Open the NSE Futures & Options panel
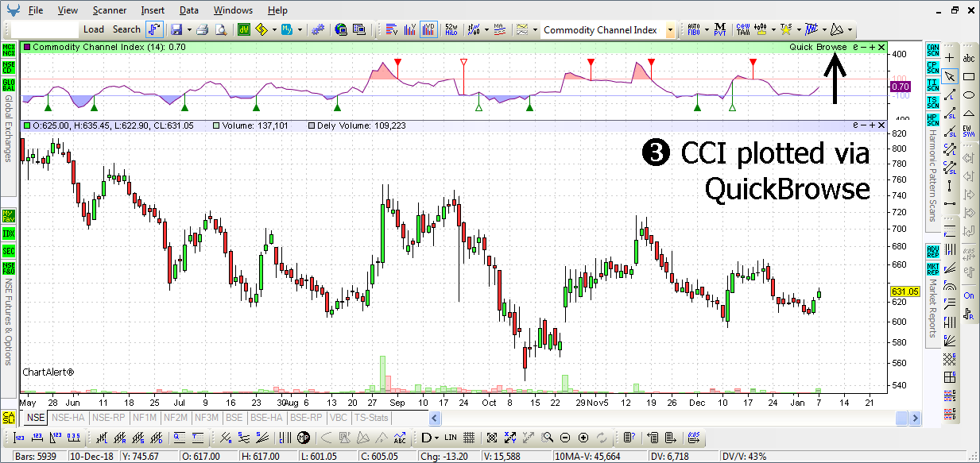The height and width of the screenshot is (463, 980). [x=8, y=322]
